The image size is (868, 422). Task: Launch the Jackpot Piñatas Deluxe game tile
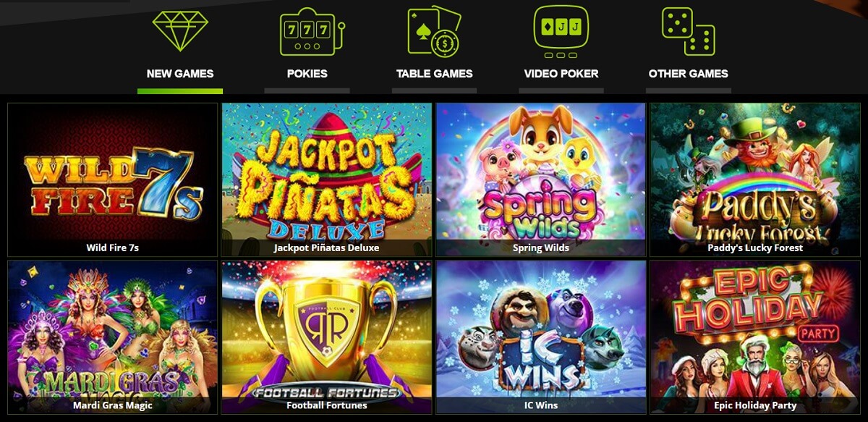(327, 180)
